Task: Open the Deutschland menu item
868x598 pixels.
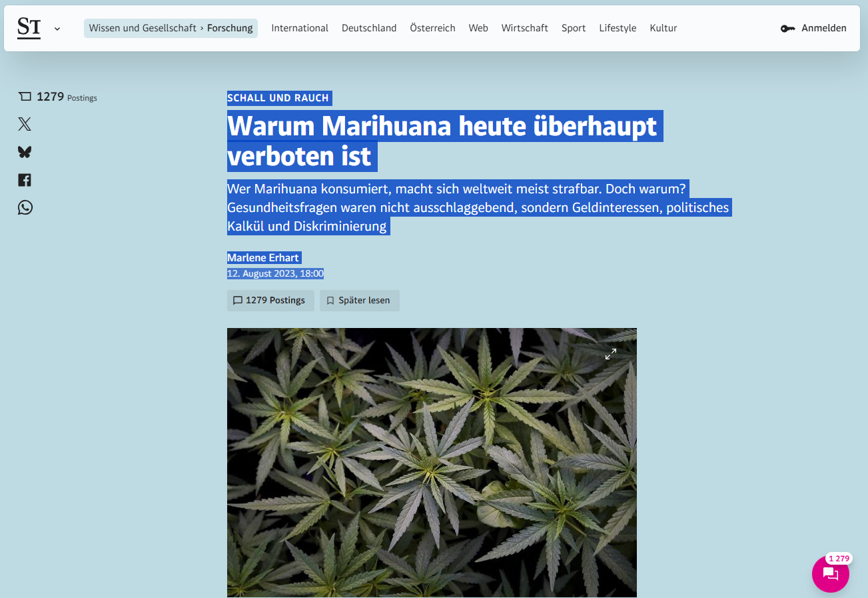Action: coord(369,28)
